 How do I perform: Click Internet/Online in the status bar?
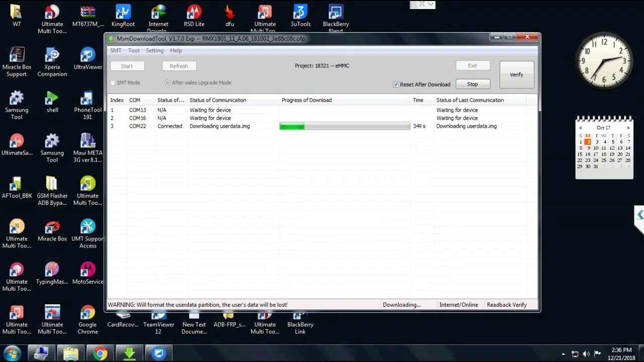pyautogui.click(x=458, y=305)
